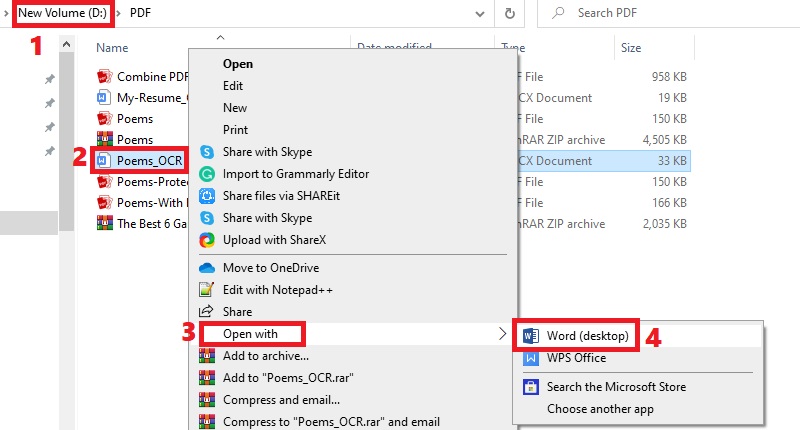Choose Open from the context menu
Viewport: 800px width, 430px height.
point(238,64)
